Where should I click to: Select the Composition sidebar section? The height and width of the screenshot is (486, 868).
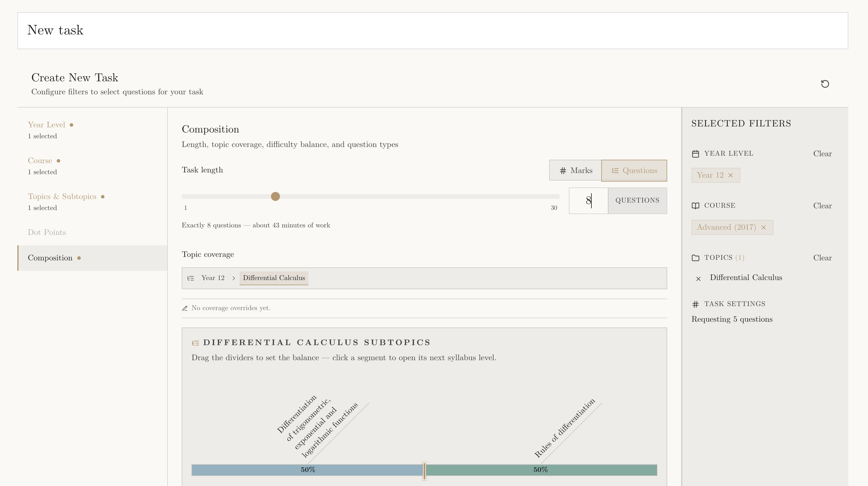point(92,258)
